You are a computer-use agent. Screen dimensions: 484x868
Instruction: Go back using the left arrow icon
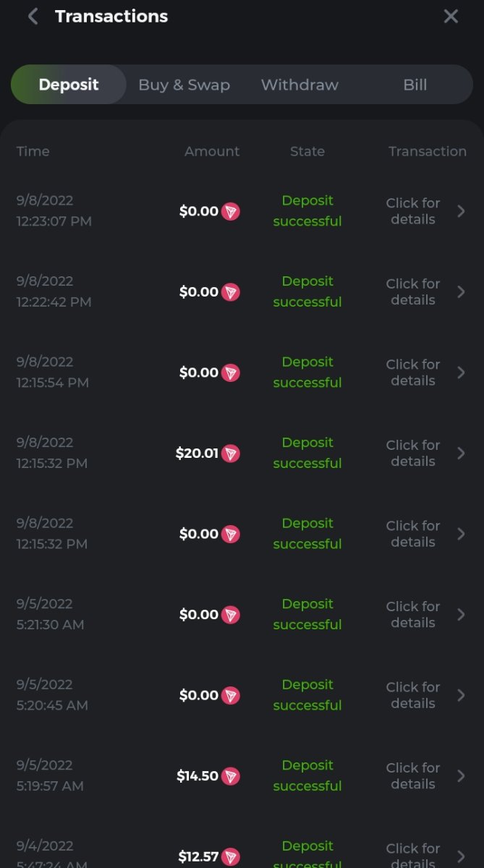[33, 17]
